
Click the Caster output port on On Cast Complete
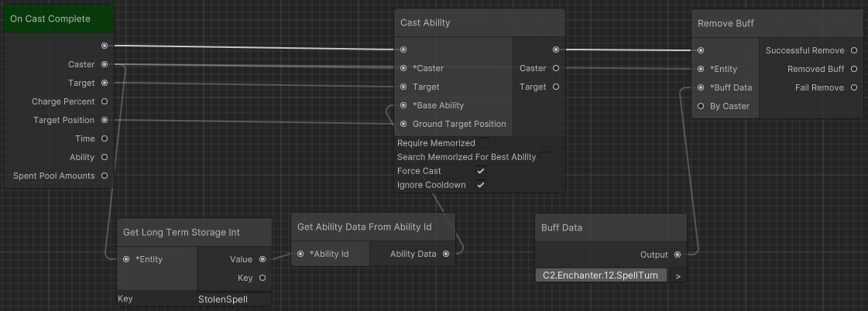pyautogui.click(x=105, y=64)
